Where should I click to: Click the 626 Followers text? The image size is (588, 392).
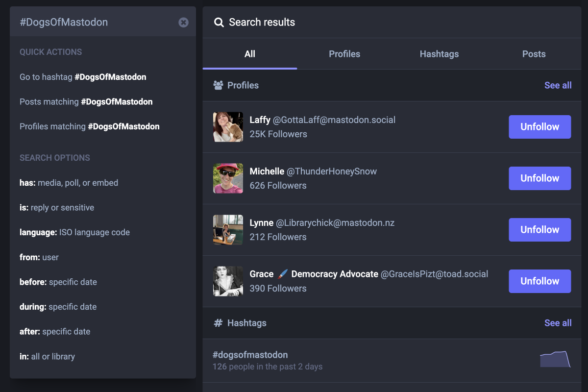pyautogui.click(x=278, y=185)
